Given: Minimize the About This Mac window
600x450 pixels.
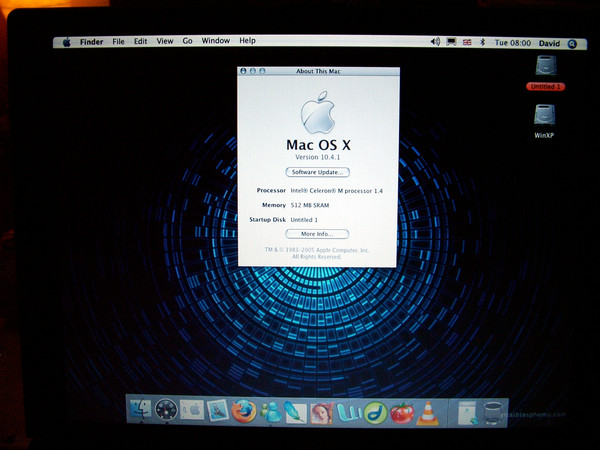Looking at the screenshot, I should click(253, 71).
